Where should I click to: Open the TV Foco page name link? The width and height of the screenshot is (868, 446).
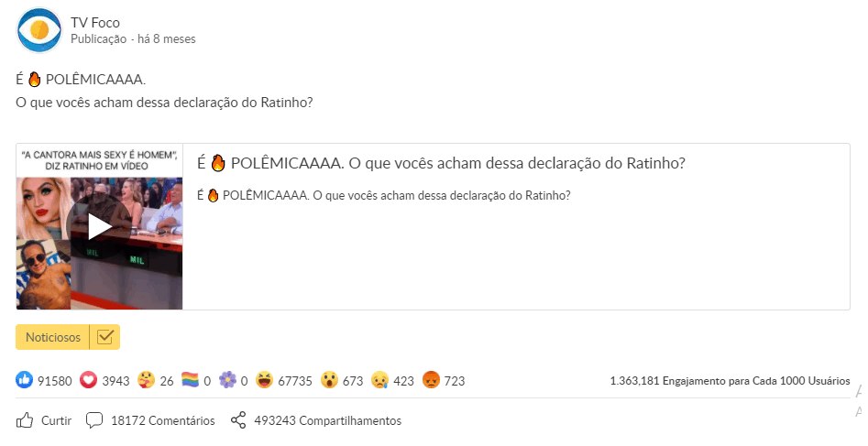pyautogui.click(x=95, y=23)
